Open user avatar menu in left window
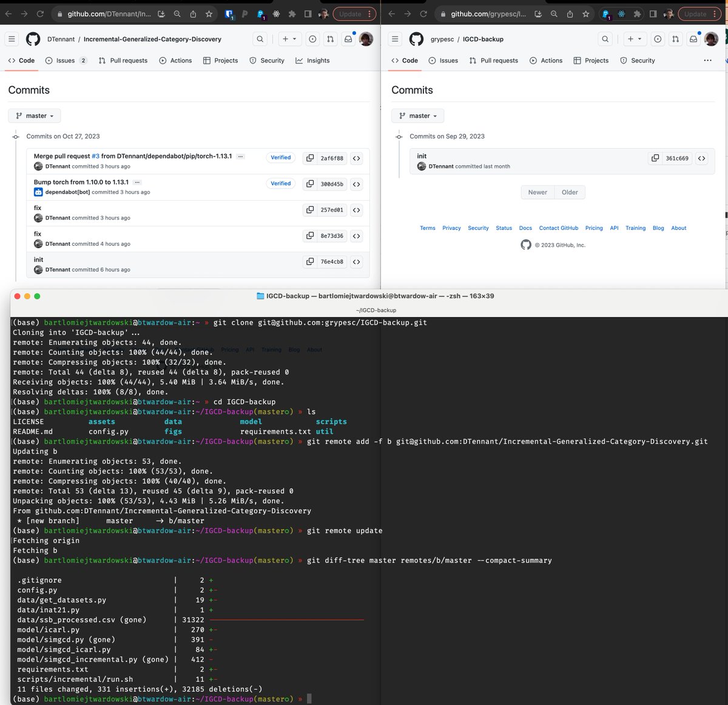This screenshot has width=728, height=705. (x=366, y=39)
